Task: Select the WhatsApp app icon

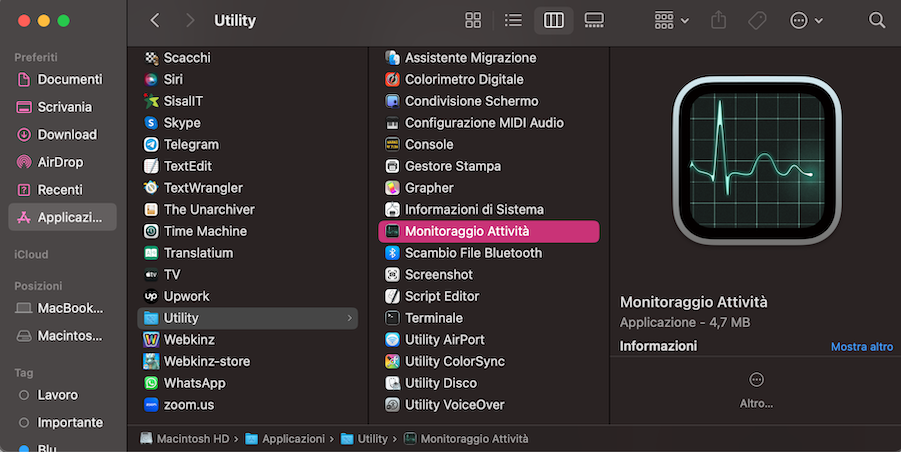Action: click(151, 383)
